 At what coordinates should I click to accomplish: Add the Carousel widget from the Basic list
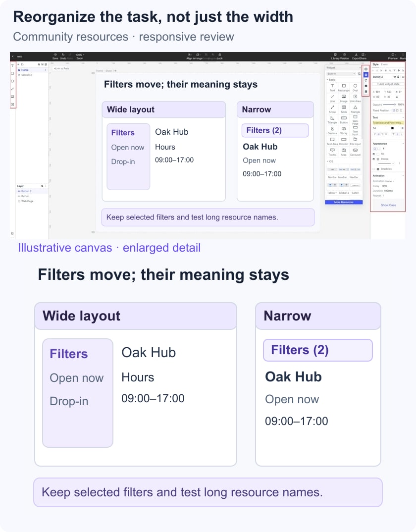tap(355, 151)
